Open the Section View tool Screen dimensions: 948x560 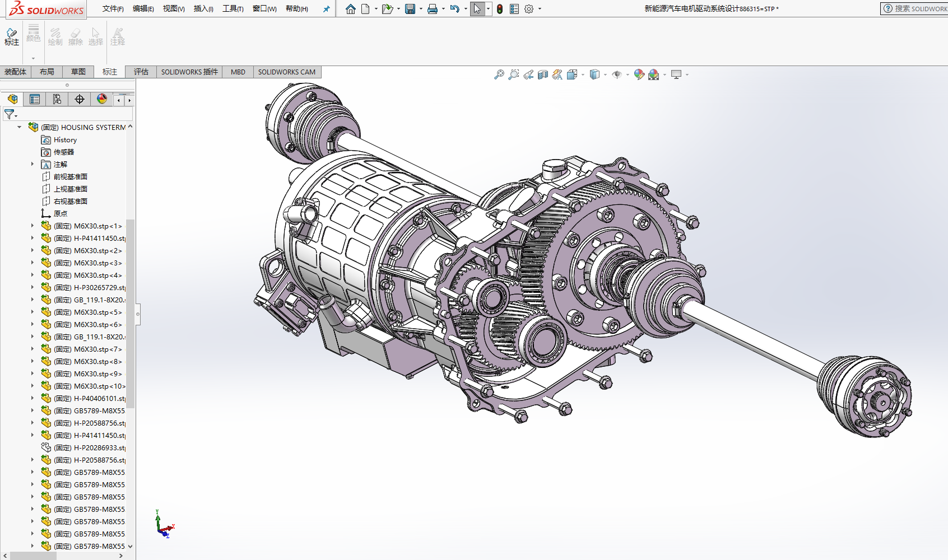pyautogui.click(x=542, y=74)
